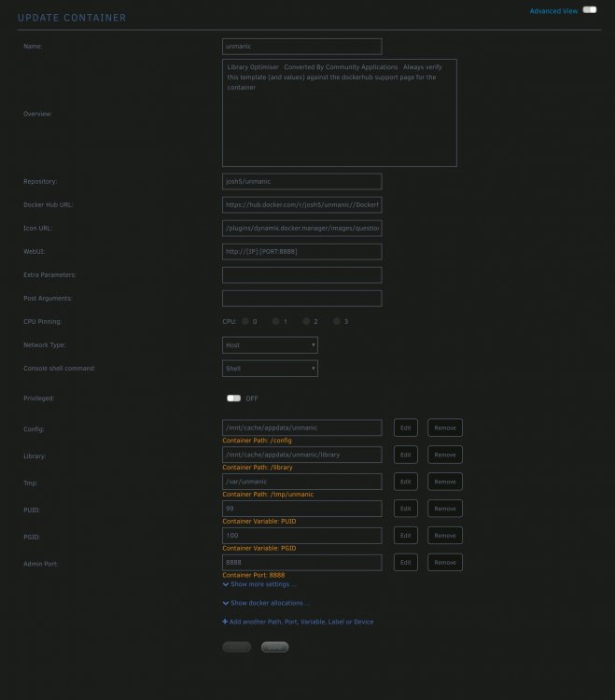Toggle the Advanced View switch
615x700 pixels.
590,10
